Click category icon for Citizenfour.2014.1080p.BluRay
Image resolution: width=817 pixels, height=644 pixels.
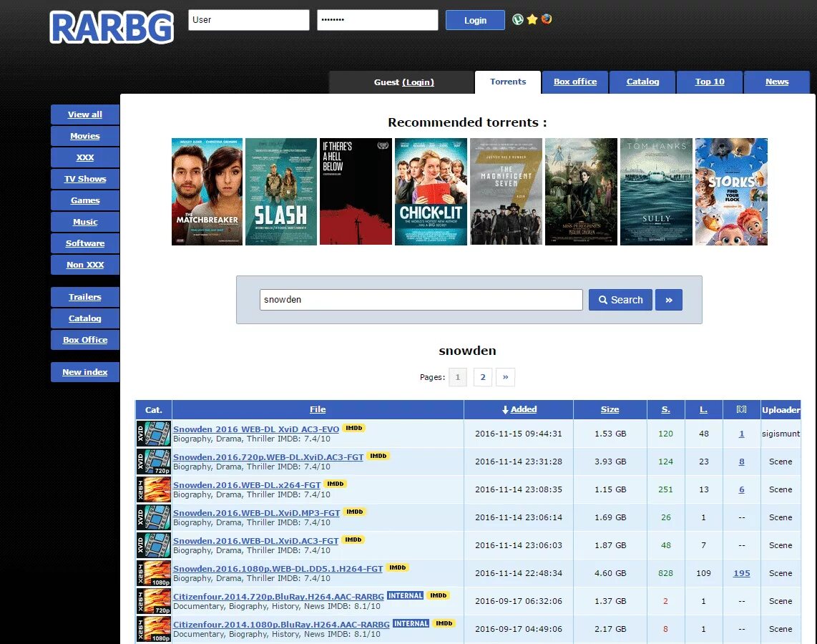[154, 629]
